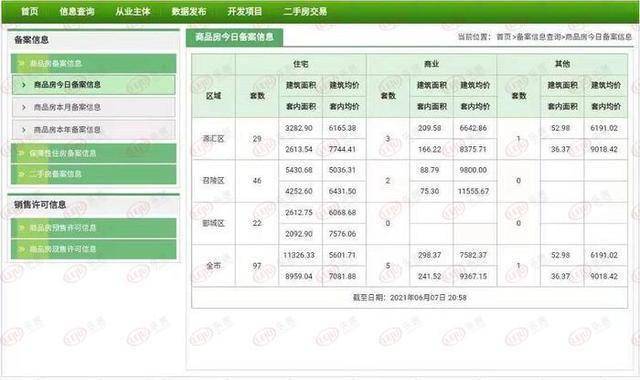Image resolution: width=640 pixels, height=380 pixels.
Task: Click the inner price value 7744.41
Action: pyautogui.click(x=342, y=149)
